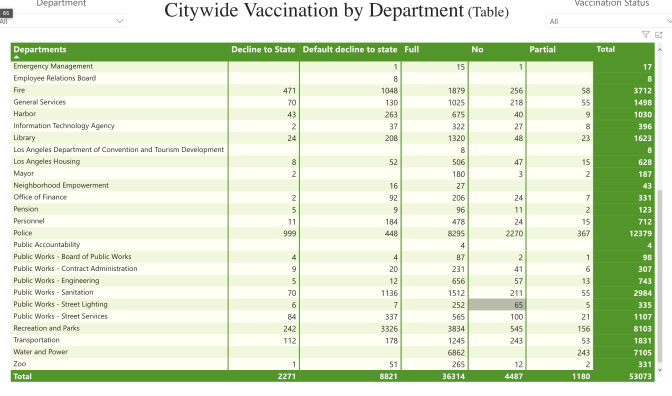The height and width of the screenshot is (396, 672).
Task: Sort by Default decline to state header
Action: 350,49
